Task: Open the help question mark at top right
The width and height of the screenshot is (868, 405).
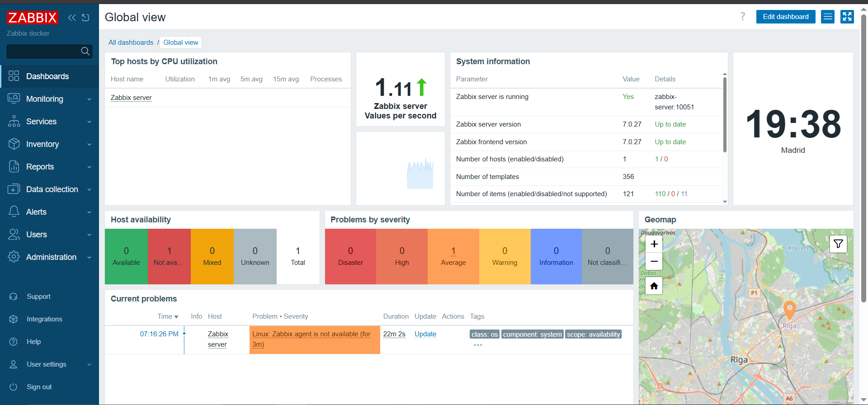Action: pyautogui.click(x=742, y=17)
